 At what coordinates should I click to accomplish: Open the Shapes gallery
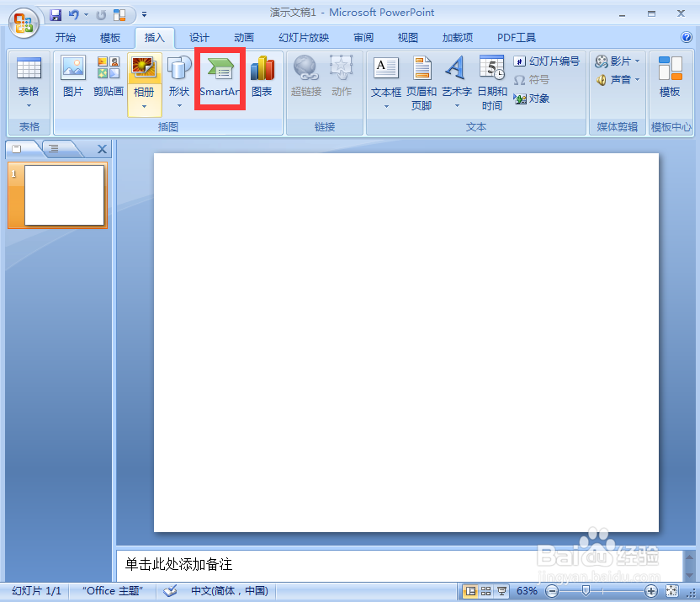(179, 77)
